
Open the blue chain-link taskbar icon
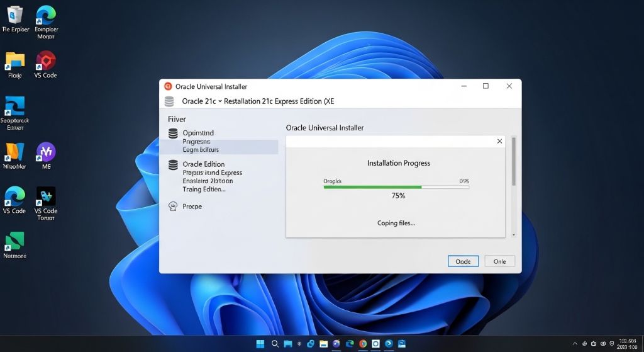coord(311,344)
